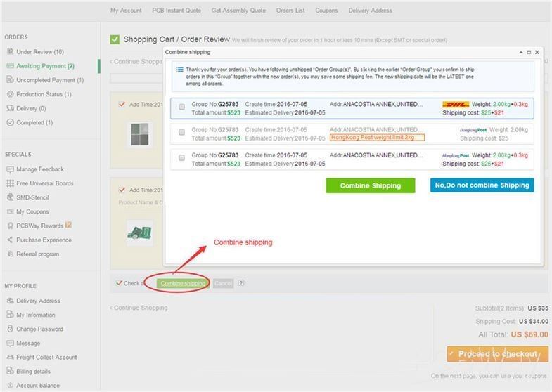Click the green checkmark icon beside Shopping Cart
This screenshot has width=552, height=392.
115,40
